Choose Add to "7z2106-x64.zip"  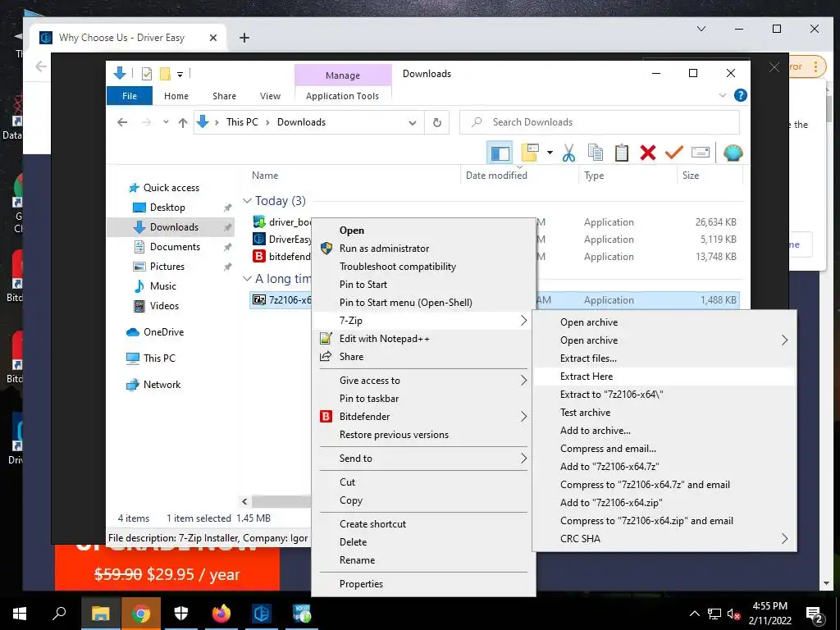[x=664, y=503]
